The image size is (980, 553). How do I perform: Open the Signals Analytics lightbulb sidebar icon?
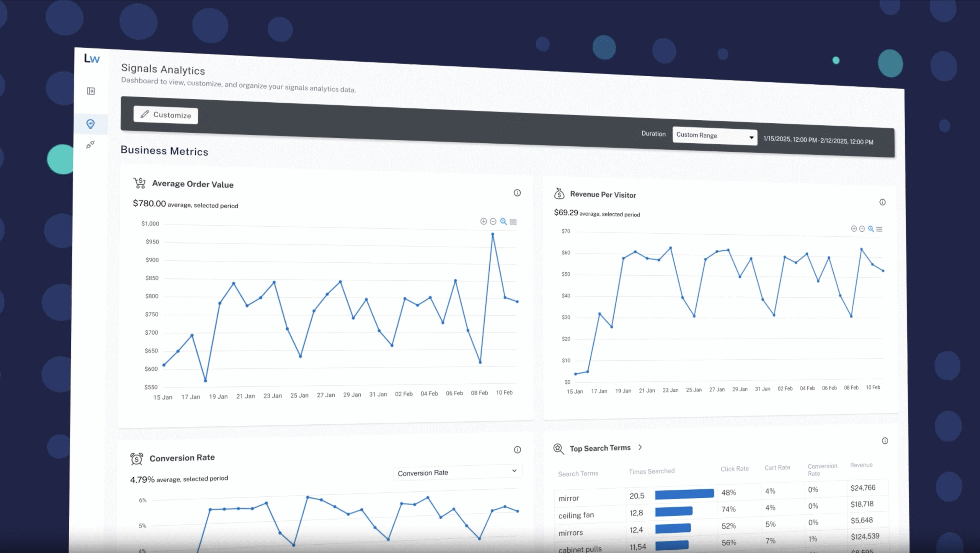click(x=90, y=124)
